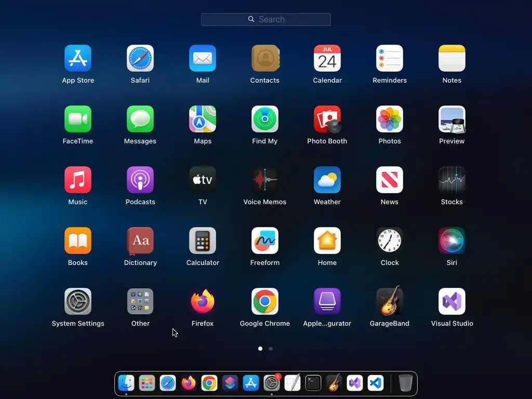The width and height of the screenshot is (532, 399).
Task: Open Finder in the Dock
Action: point(126,383)
